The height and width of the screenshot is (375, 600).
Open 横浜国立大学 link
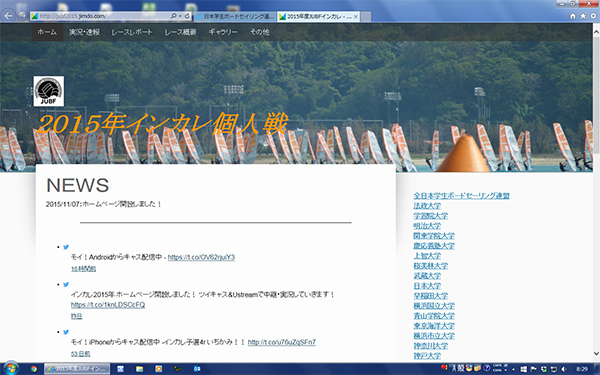[434, 305]
